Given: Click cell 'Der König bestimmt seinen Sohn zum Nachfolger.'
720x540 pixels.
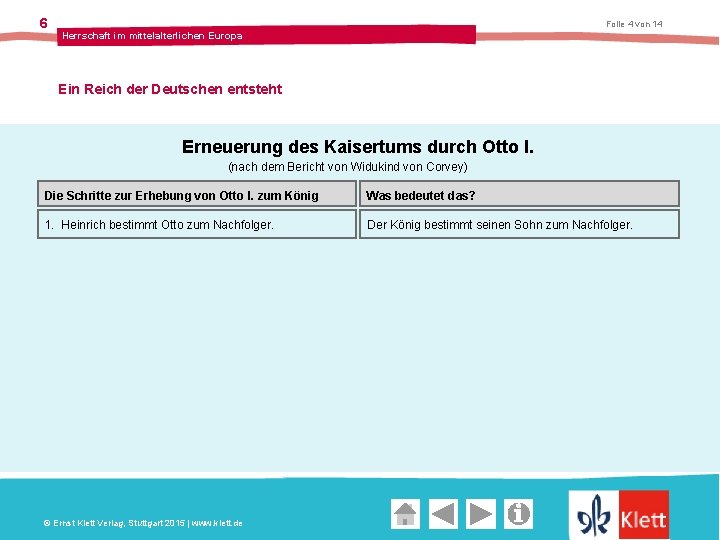Looking at the screenshot, I should pos(519,224).
